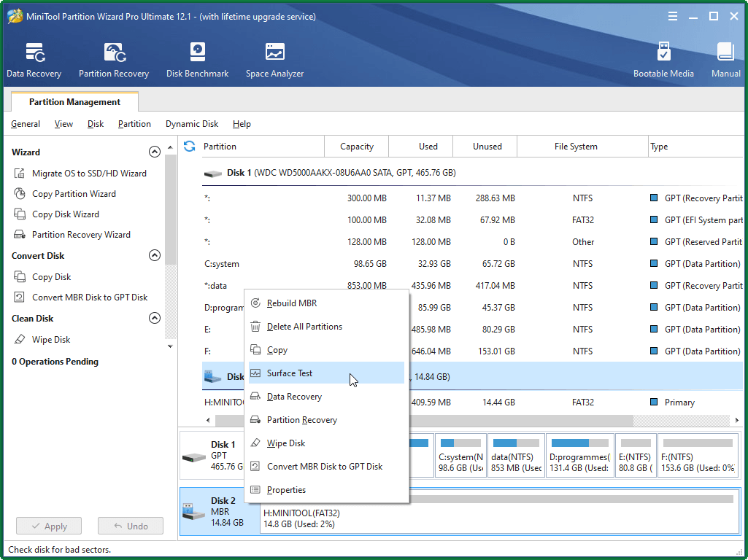Click the Undo button

point(130,526)
